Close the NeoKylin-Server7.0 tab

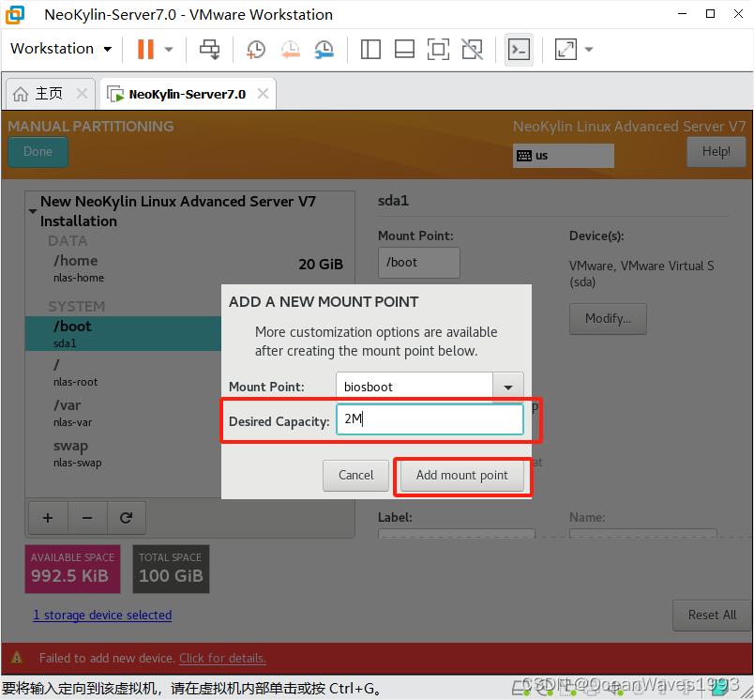263,93
